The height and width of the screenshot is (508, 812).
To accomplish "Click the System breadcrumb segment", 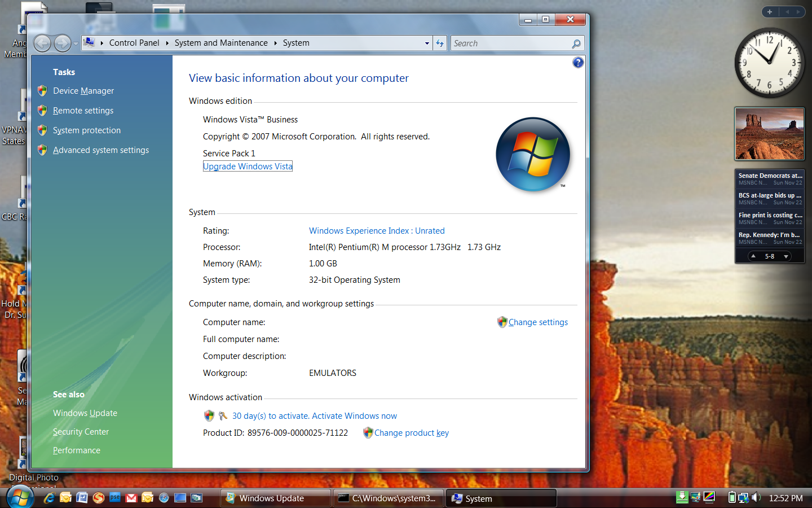I will 296,43.
